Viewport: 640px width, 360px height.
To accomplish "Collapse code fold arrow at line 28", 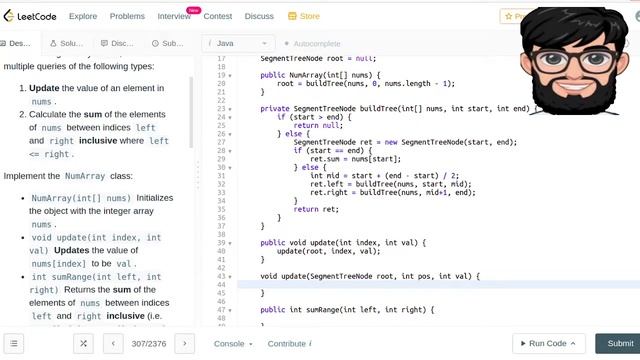I will click(x=230, y=151).
